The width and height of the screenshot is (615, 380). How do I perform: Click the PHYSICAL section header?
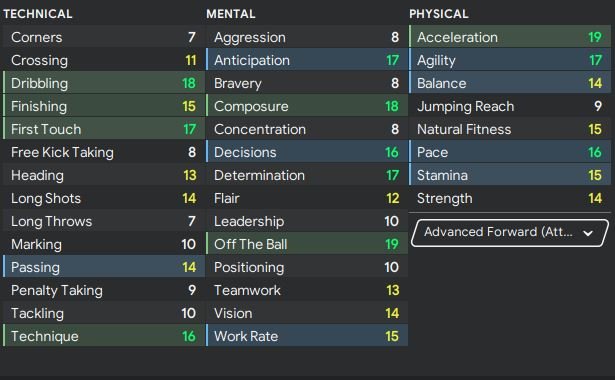[x=439, y=14]
